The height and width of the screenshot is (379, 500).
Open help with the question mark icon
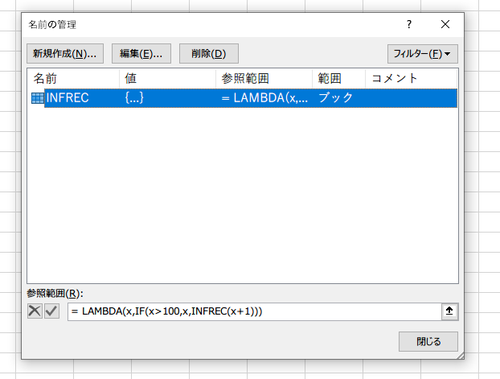click(409, 24)
